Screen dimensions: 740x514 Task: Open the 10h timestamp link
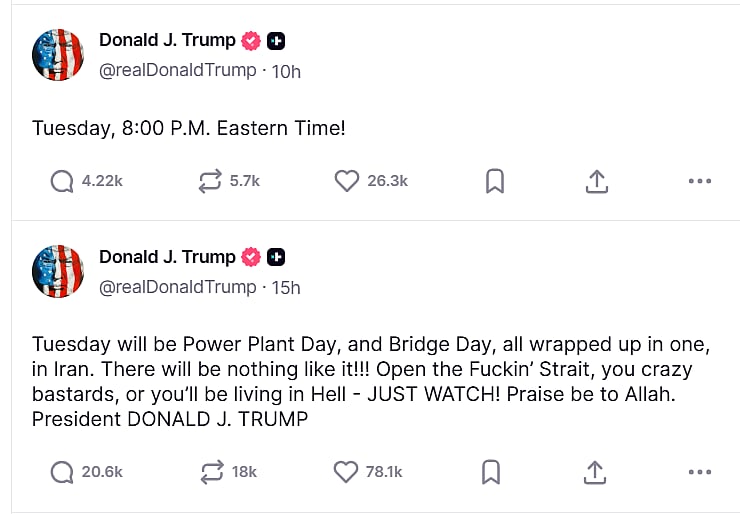(x=287, y=71)
